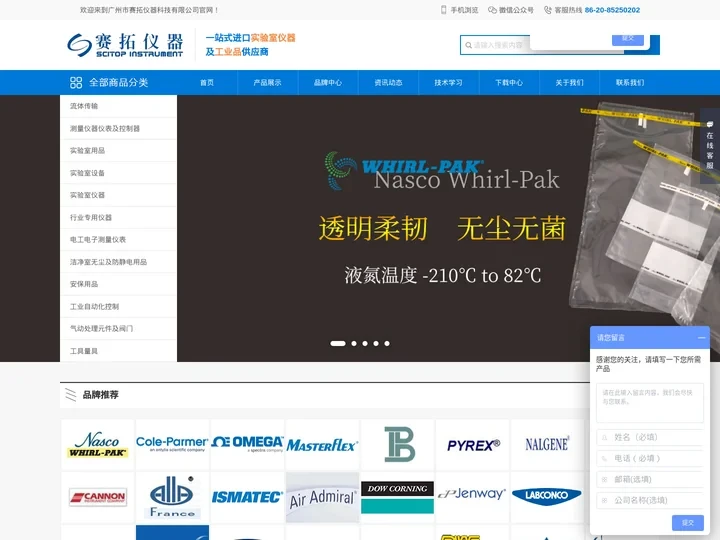Open the 品牌中心 menu item
Viewport: 720px width, 540px height.
click(328, 83)
